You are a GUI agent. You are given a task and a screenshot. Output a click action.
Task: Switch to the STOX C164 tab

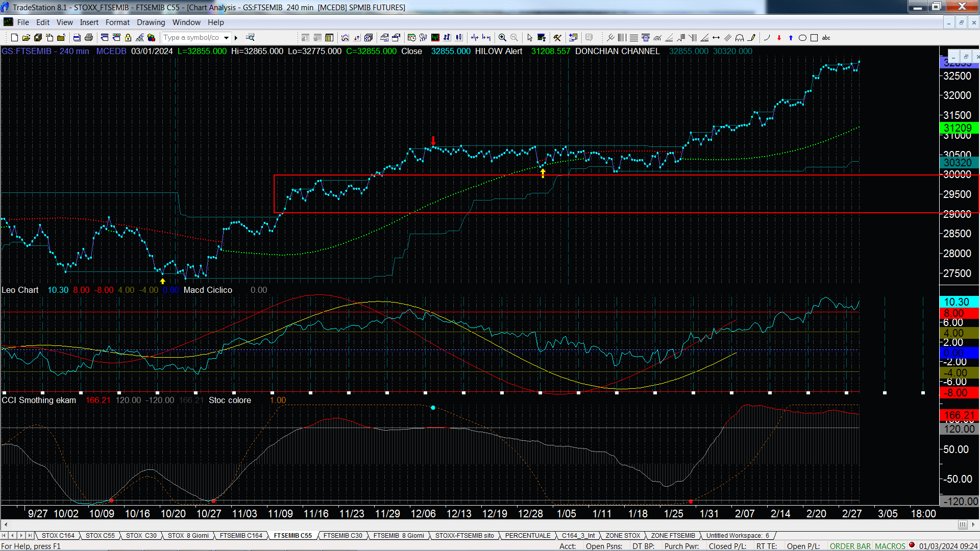pos(58,535)
